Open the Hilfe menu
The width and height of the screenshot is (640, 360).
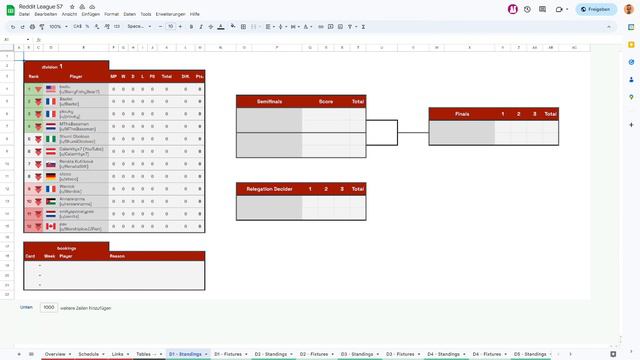pos(195,14)
